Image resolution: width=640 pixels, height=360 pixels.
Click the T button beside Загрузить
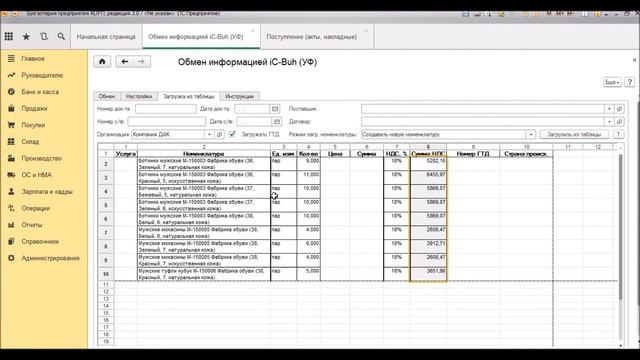tap(618, 134)
